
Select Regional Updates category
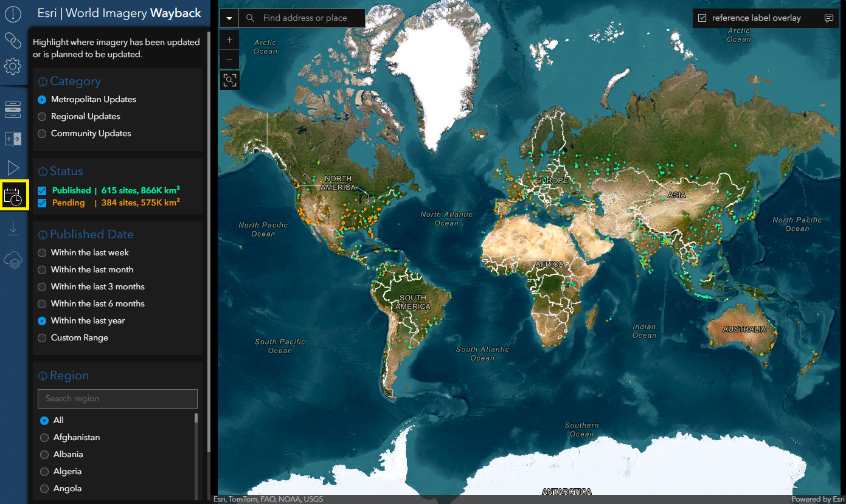42,117
